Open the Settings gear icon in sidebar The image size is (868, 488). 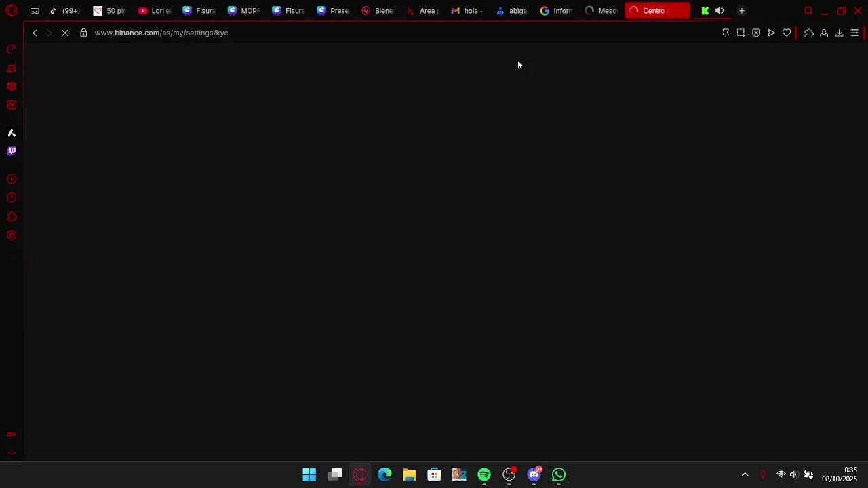[x=12, y=235]
